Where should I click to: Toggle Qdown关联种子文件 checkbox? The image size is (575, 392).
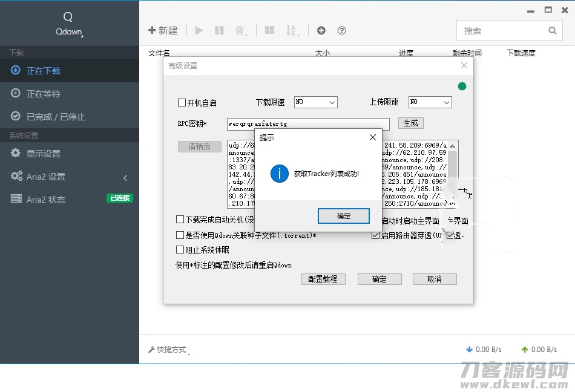pyautogui.click(x=180, y=235)
